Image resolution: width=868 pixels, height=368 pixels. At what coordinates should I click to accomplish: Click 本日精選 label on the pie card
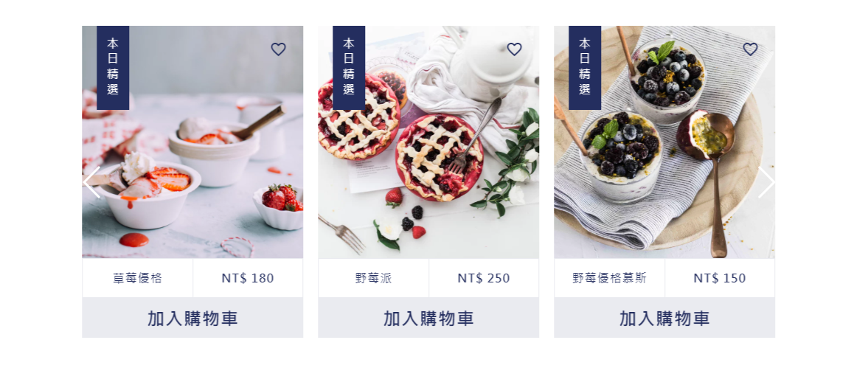pos(349,68)
